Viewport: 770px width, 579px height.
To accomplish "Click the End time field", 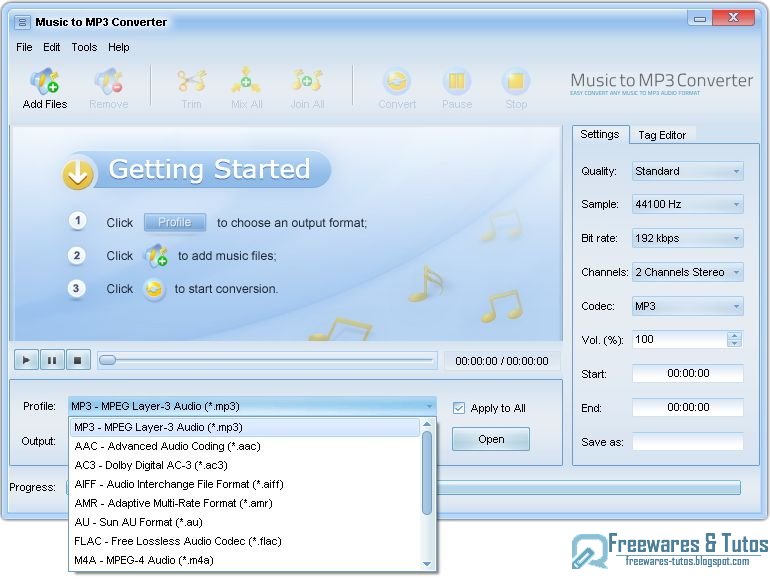I will pyautogui.click(x=688, y=408).
